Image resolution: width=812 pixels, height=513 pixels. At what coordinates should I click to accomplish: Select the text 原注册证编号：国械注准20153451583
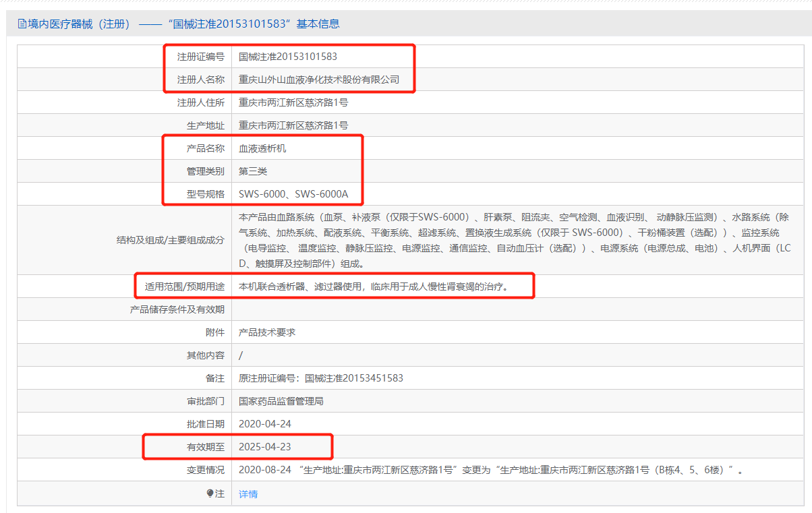[321, 378]
